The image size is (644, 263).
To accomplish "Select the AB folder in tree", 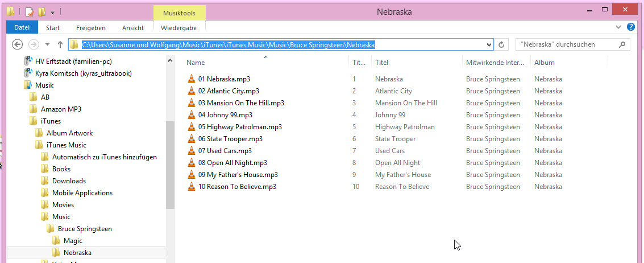I will 45,97.
